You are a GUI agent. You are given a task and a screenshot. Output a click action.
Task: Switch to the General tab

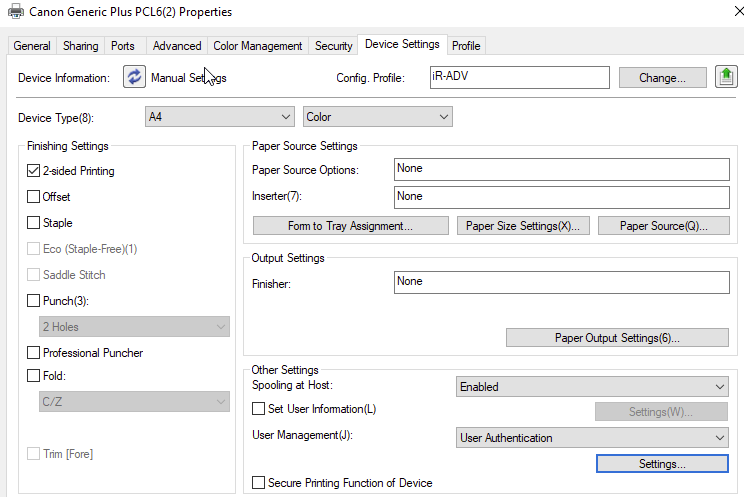tap(32, 46)
